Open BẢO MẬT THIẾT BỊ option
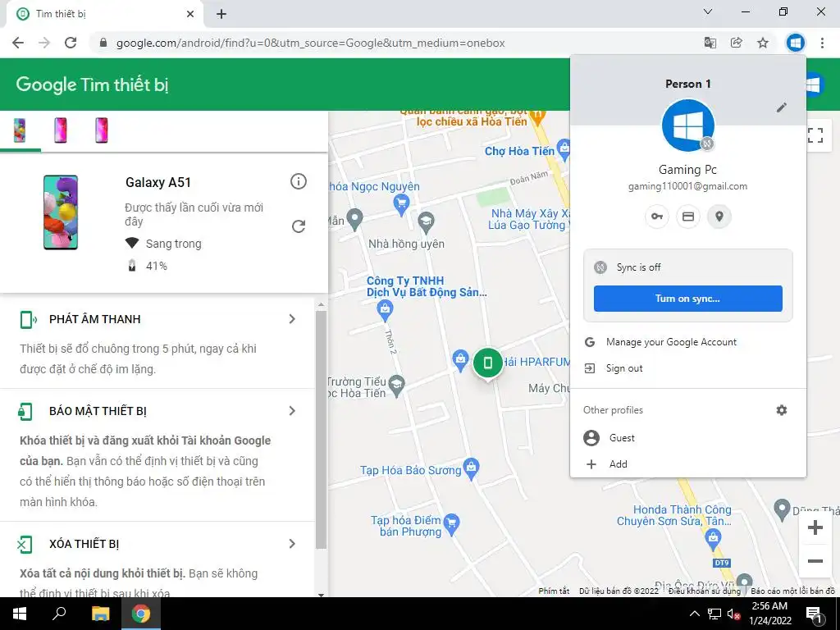Image resolution: width=840 pixels, height=630 pixels. point(157,454)
